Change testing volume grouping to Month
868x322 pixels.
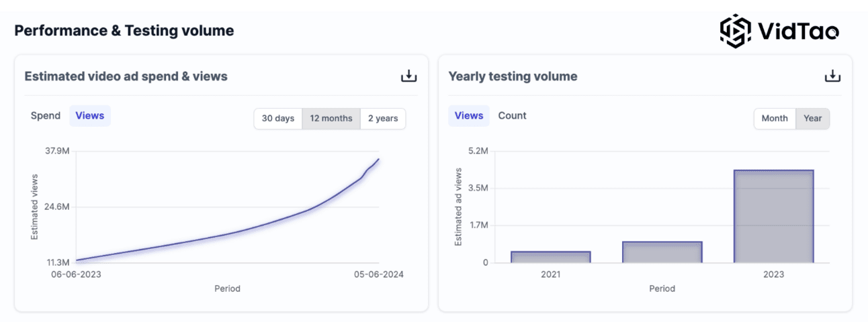(x=775, y=118)
